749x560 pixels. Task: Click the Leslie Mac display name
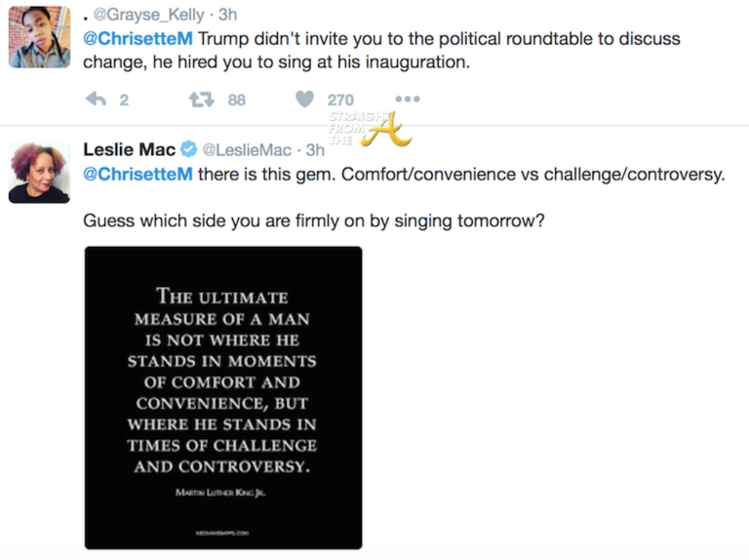(129, 150)
